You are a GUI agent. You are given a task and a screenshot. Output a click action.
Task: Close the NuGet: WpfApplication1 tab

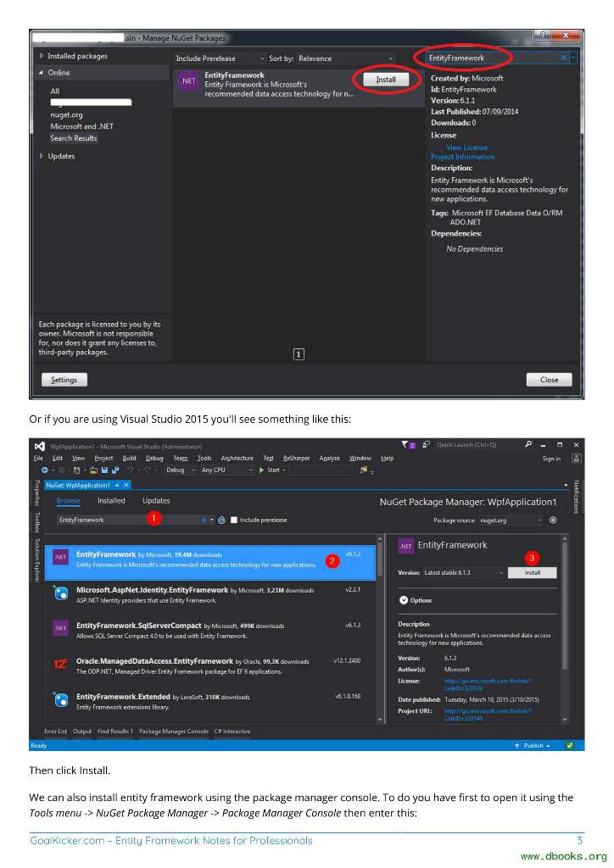126,485
